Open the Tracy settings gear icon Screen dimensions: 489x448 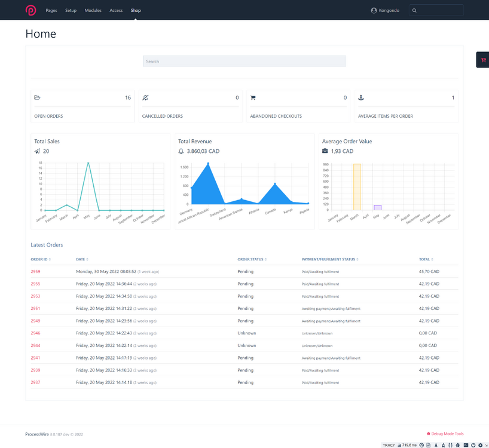click(x=481, y=445)
